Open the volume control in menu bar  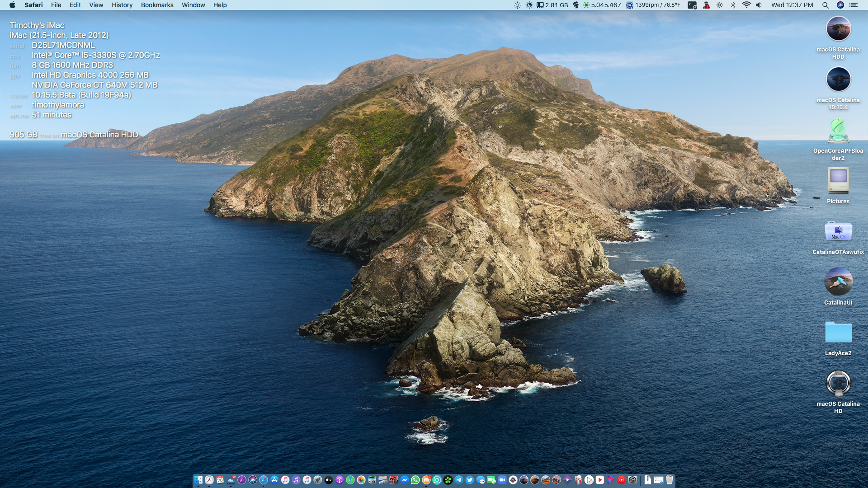pos(759,5)
